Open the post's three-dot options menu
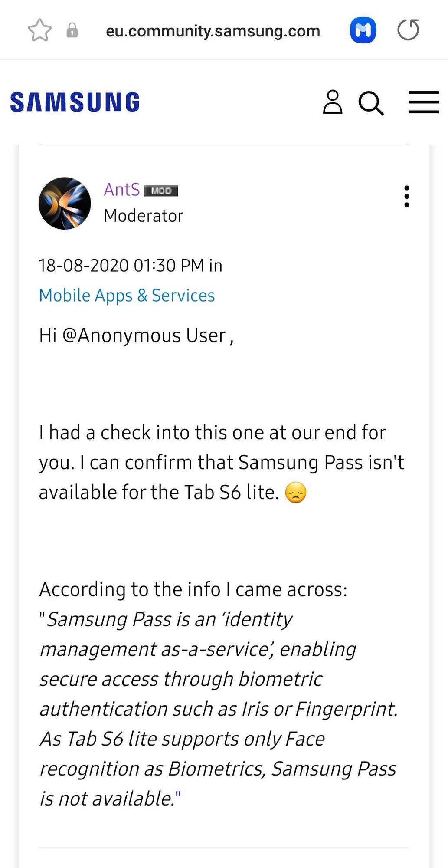Viewport: 448px width, 868px height. [406, 197]
